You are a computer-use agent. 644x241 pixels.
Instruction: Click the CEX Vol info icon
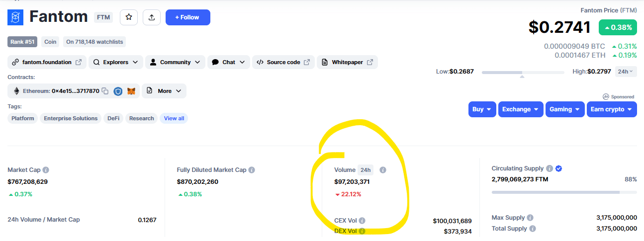(362, 221)
